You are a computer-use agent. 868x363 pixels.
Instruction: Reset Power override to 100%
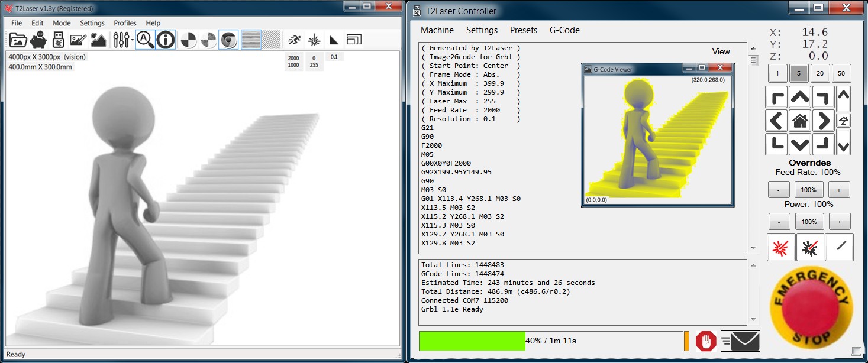point(809,222)
